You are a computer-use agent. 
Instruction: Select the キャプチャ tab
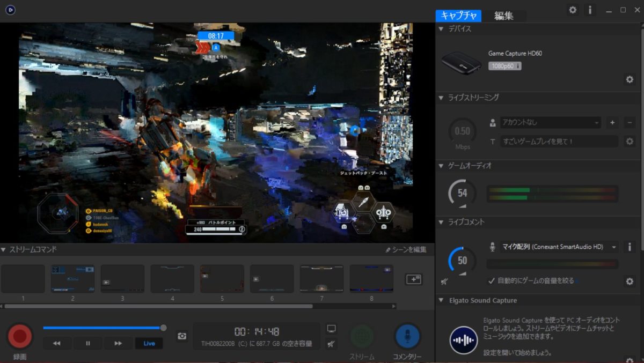(459, 16)
